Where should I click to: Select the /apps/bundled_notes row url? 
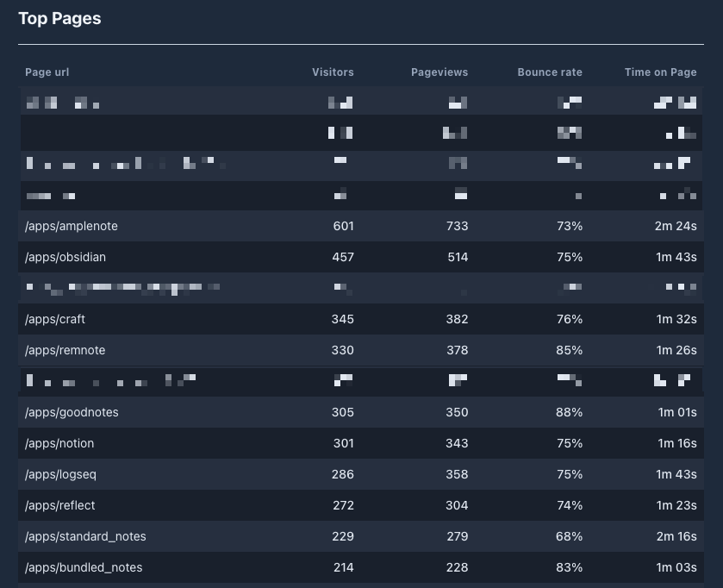(x=84, y=567)
